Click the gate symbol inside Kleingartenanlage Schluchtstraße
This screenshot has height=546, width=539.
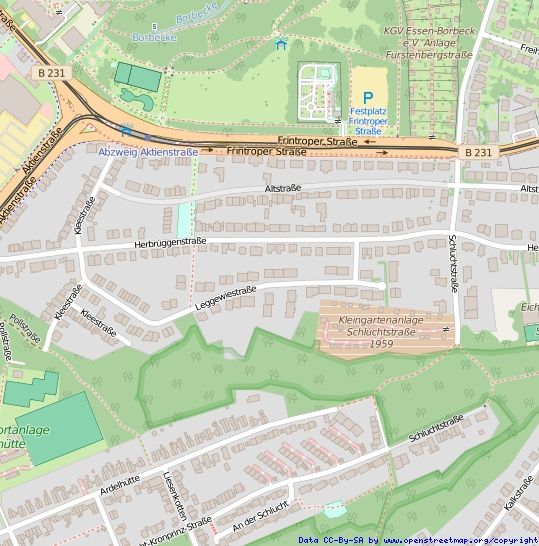445,329
